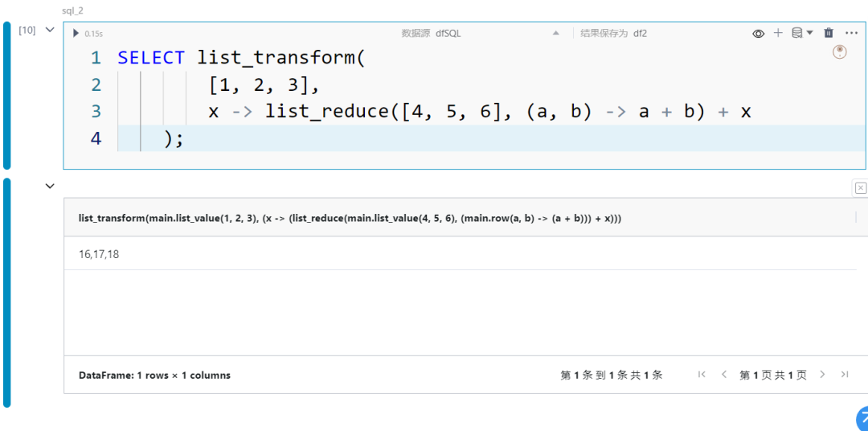The height and width of the screenshot is (431, 868).
Task: Go to the next results page
Action: click(822, 375)
